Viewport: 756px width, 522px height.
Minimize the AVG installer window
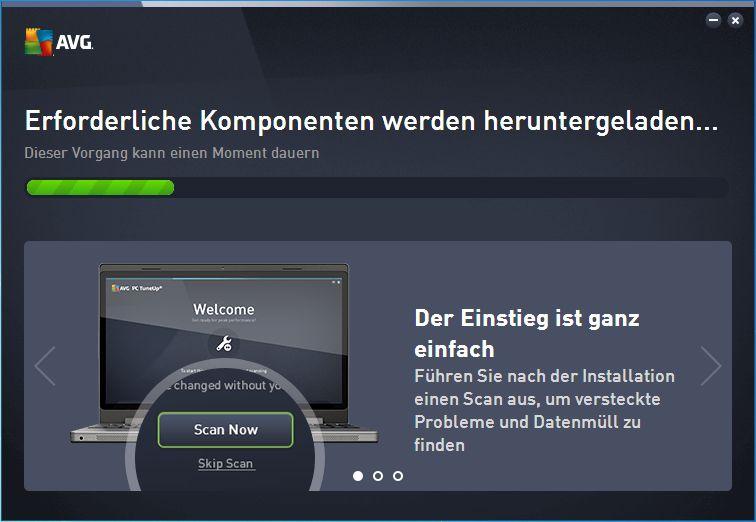click(714, 20)
